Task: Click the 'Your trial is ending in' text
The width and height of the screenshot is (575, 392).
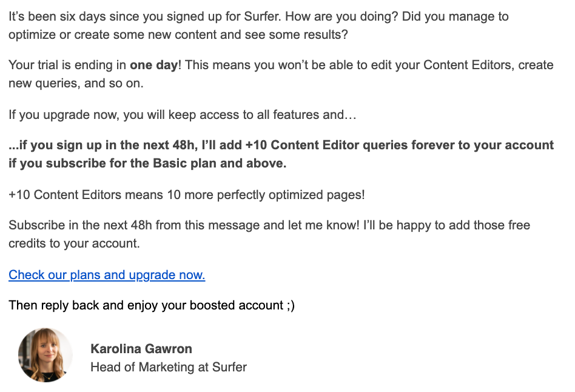Action: 67,65
